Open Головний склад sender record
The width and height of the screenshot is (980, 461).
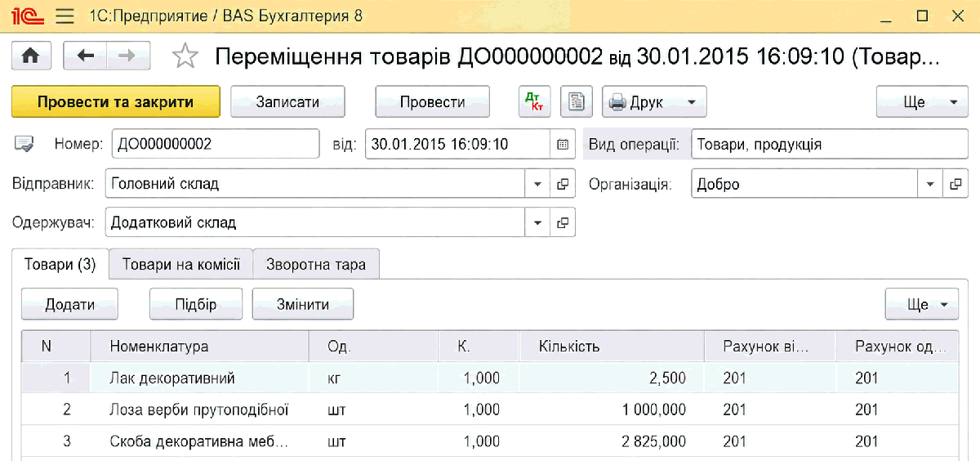coord(563,184)
